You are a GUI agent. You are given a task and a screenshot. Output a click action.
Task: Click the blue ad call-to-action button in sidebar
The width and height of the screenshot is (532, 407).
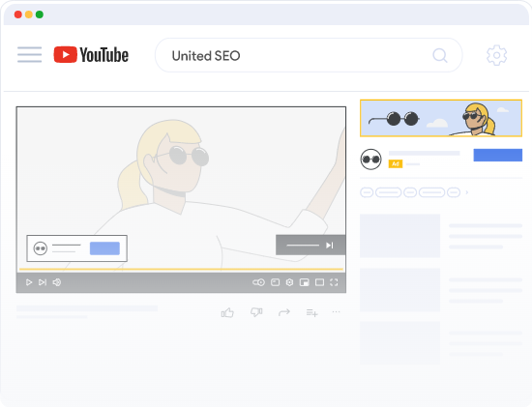[x=498, y=155]
